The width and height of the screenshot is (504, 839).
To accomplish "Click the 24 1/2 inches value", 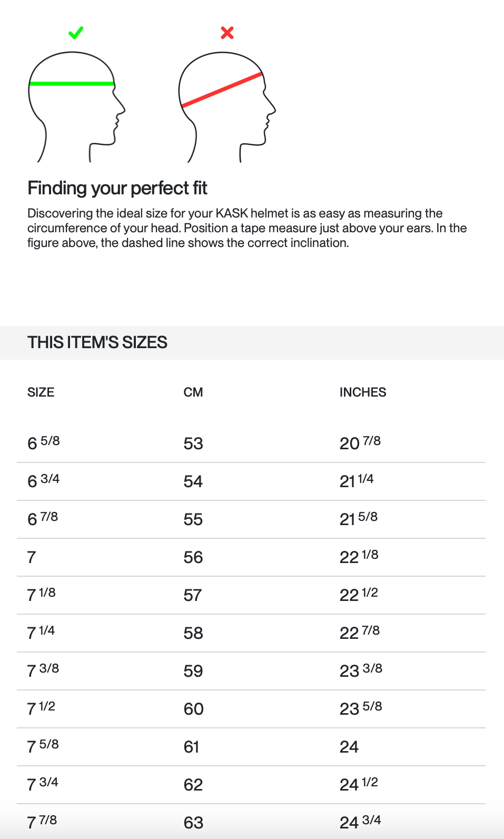I will [x=359, y=784].
